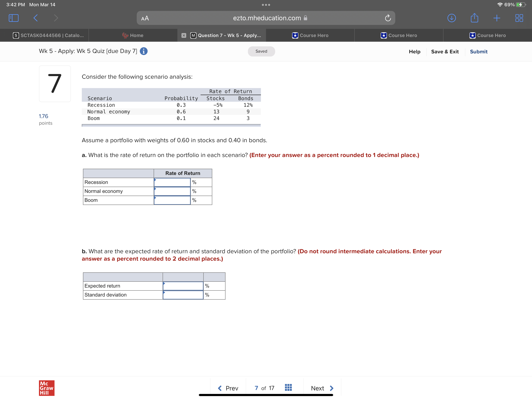The image size is (532, 399).
Task: Go to the Next question
Action: (x=322, y=388)
